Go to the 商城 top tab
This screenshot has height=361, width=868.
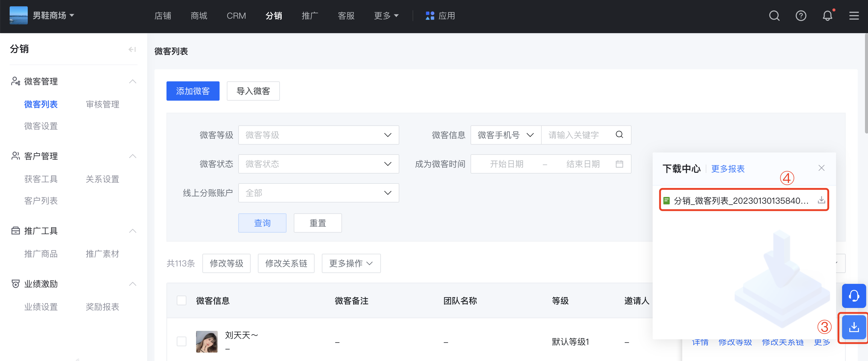tap(199, 16)
